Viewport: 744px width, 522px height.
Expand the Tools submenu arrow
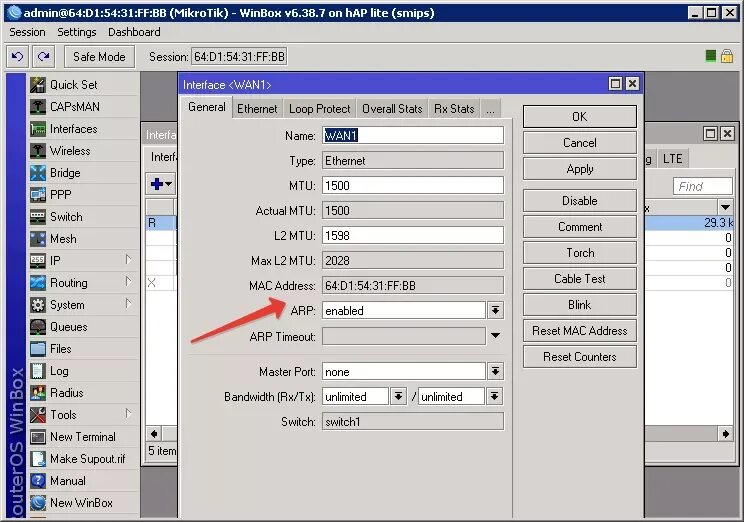pos(128,414)
